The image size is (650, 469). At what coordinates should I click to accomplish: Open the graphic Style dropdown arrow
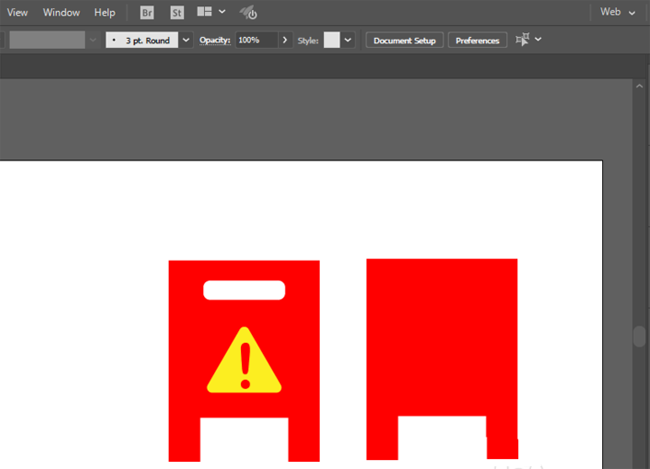348,40
